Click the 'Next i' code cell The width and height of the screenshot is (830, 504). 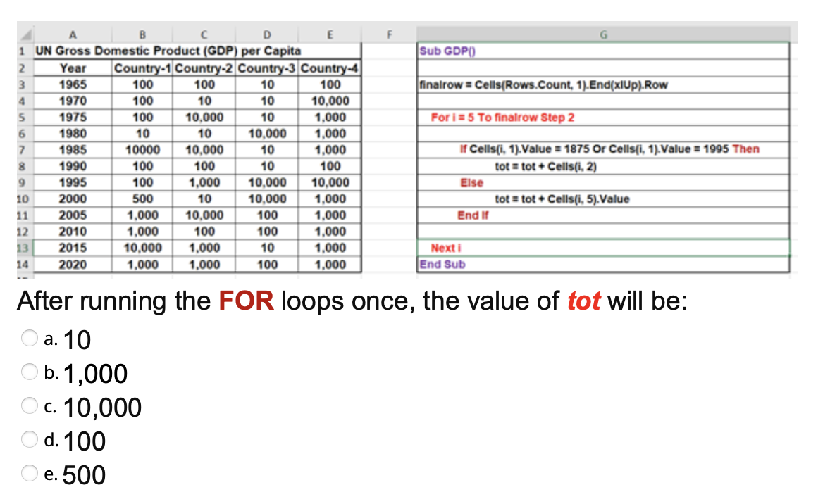[603, 248]
